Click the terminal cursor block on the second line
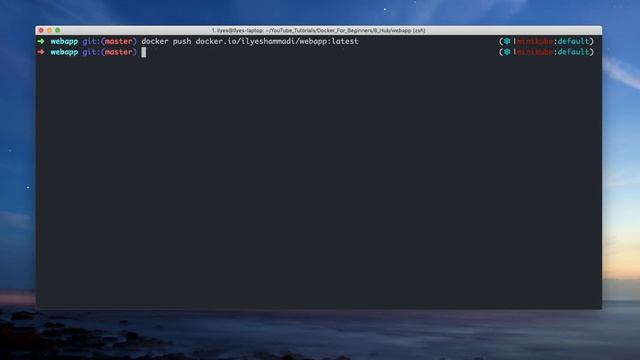 [x=144, y=52]
